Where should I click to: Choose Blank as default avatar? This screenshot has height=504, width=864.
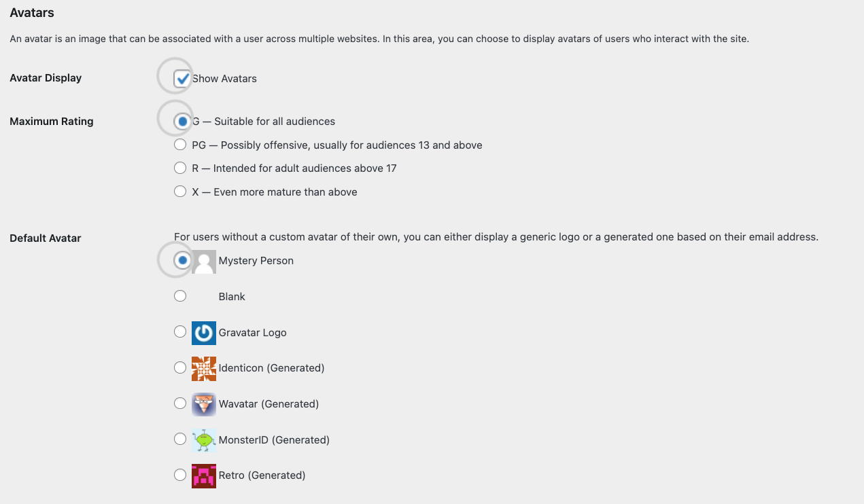[x=180, y=296]
